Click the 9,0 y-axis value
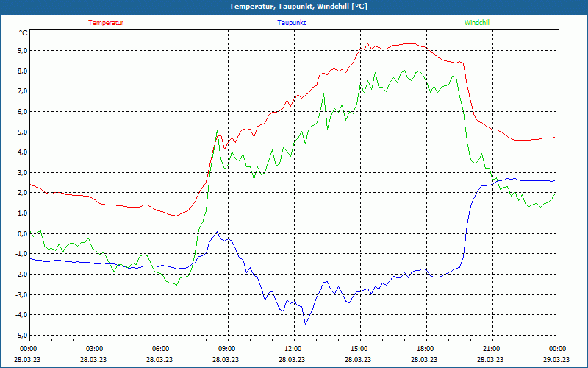The image size is (588, 368). (23, 51)
